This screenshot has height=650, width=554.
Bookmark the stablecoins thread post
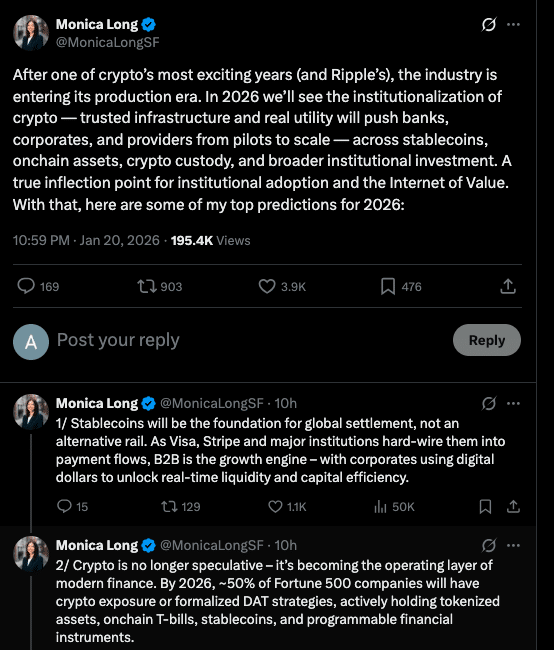[x=485, y=507]
